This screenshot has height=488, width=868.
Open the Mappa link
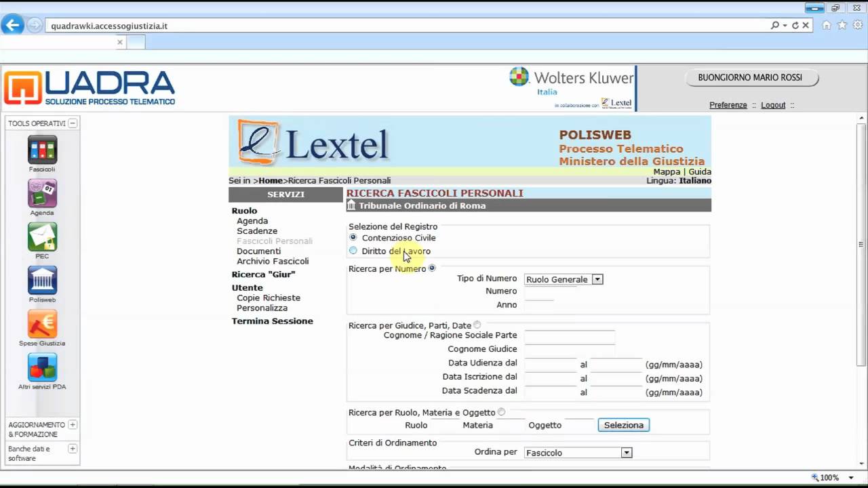(x=667, y=172)
